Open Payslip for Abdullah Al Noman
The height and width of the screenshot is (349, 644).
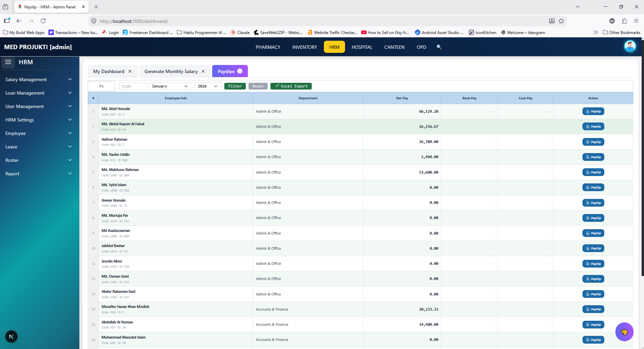[593, 325]
